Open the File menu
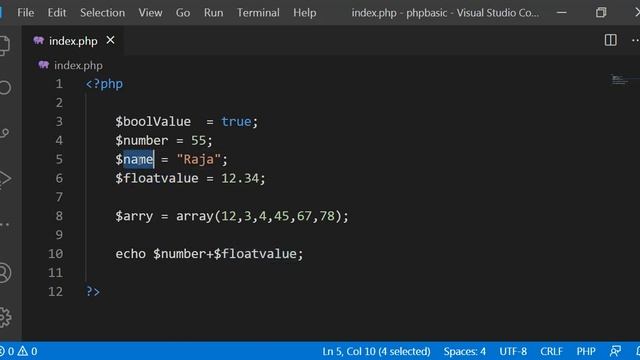 (x=26, y=13)
